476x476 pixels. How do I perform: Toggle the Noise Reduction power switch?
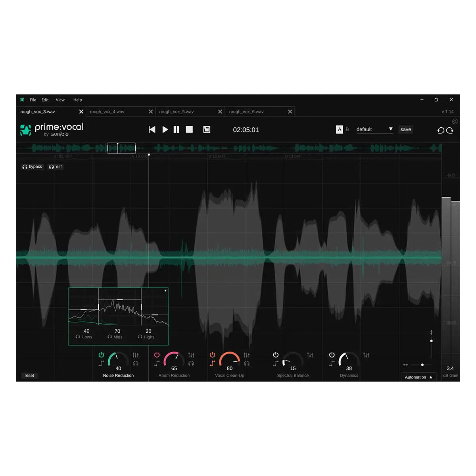coord(102,355)
